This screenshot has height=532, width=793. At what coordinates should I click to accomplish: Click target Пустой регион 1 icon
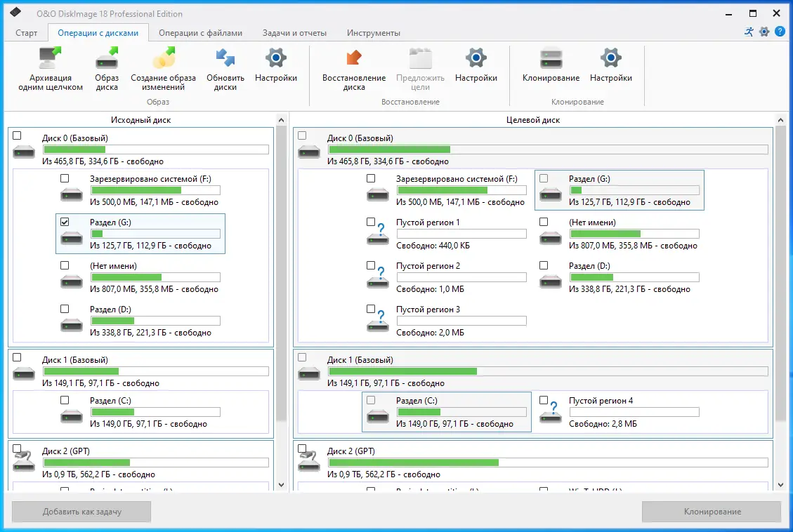[378, 234]
